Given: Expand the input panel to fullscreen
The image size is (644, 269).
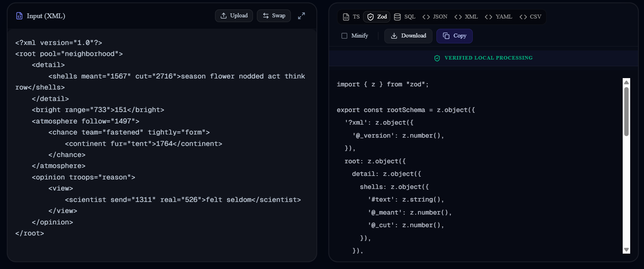Looking at the screenshot, I should pos(301,16).
